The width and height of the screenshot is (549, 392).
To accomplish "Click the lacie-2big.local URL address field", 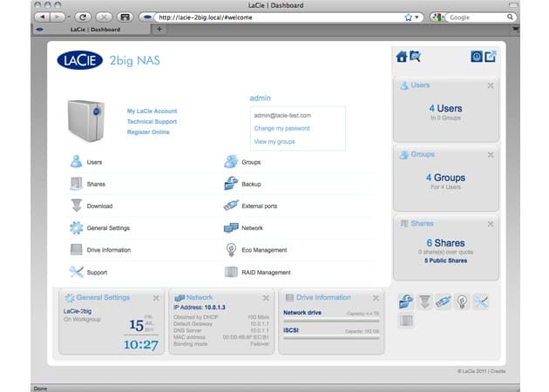I will point(280,17).
